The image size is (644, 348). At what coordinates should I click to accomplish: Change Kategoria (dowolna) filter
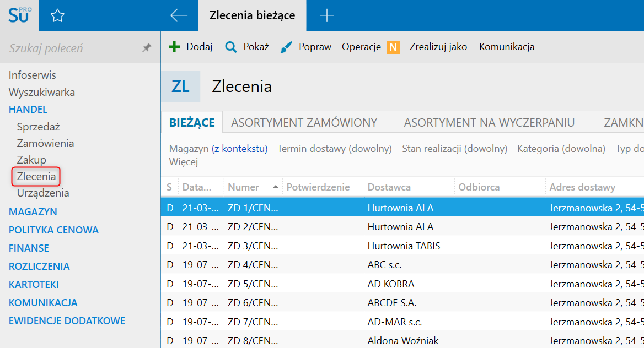point(561,149)
